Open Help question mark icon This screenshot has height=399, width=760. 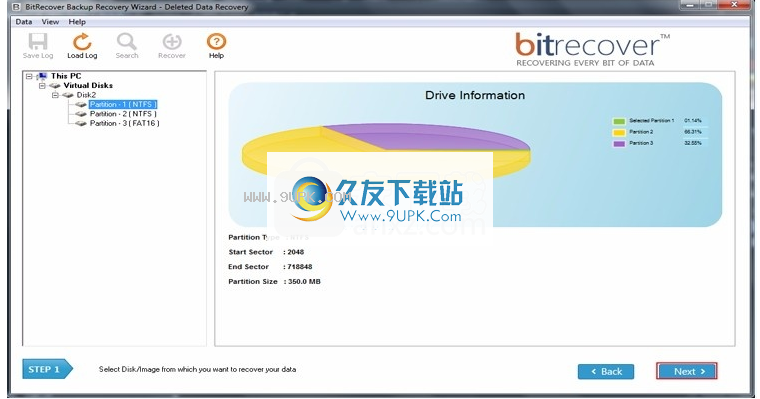216,42
